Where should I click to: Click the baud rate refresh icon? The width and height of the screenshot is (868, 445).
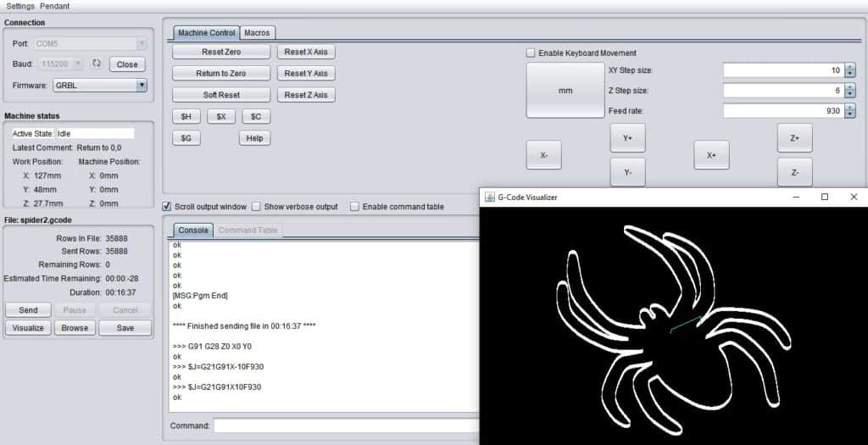97,64
